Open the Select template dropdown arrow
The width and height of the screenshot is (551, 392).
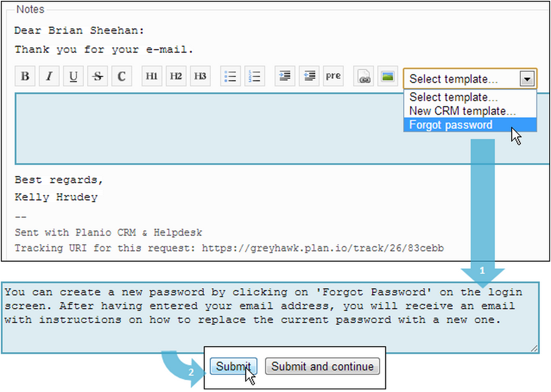click(527, 79)
